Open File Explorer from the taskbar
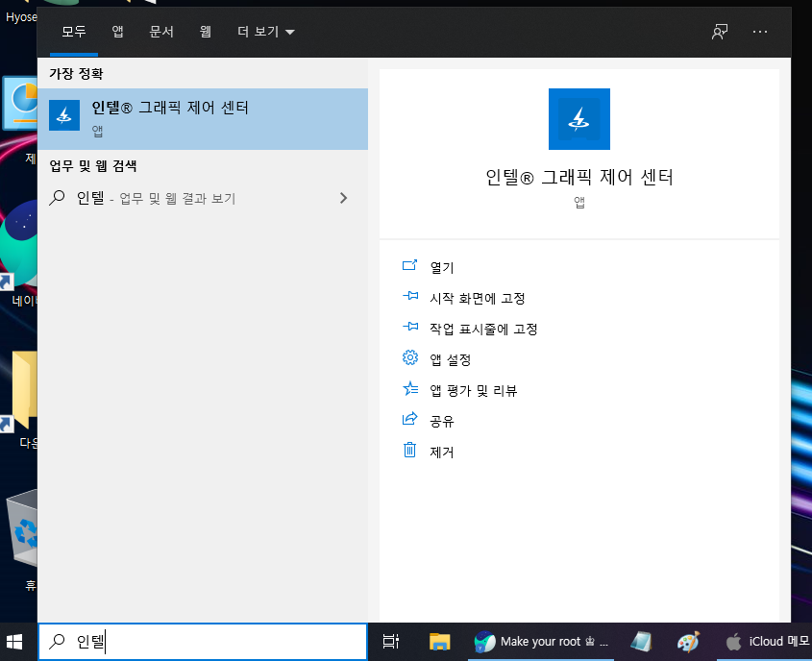 coord(440,641)
